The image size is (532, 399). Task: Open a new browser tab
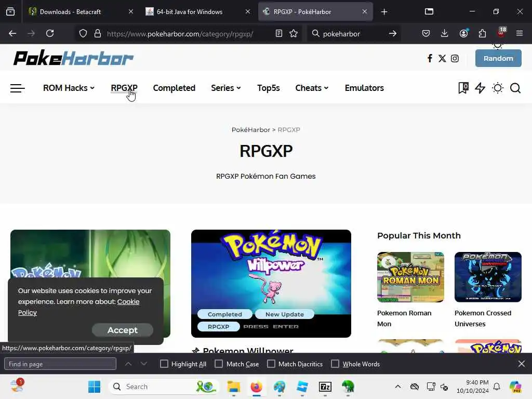tap(384, 12)
